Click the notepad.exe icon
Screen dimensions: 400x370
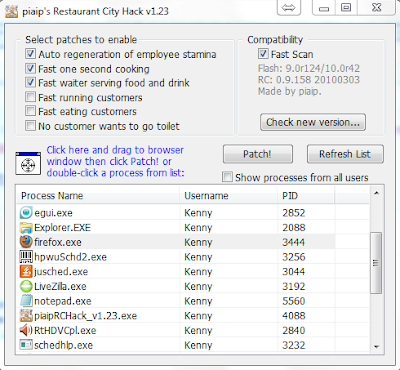coord(26,301)
